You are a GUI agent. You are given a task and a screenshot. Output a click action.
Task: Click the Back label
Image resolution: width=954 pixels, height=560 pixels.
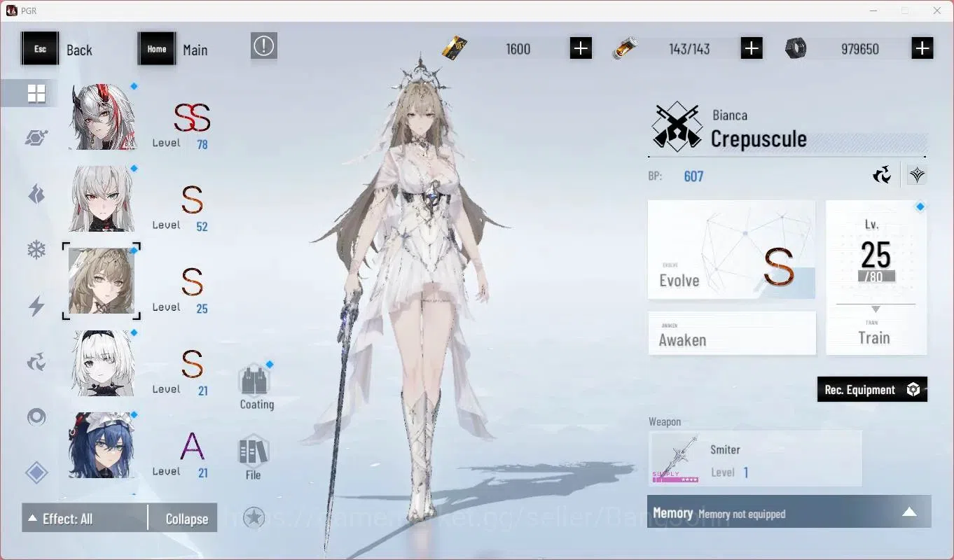pos(79,50)
